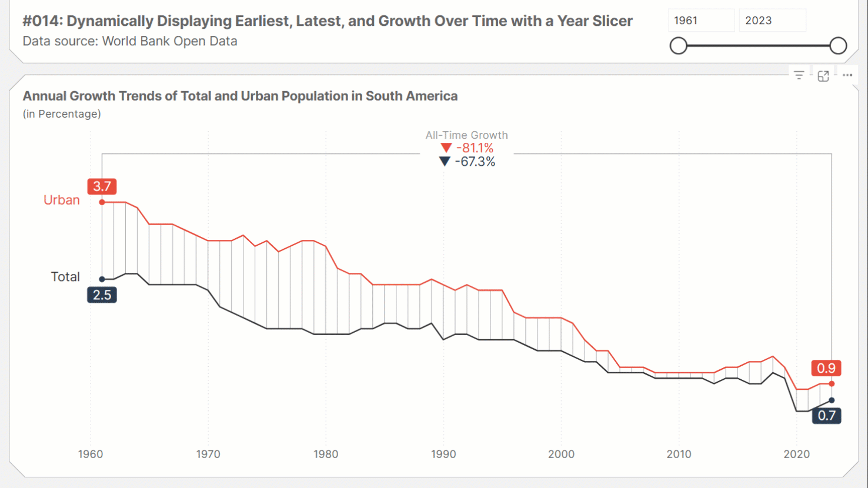This screenshot has height=488, width=868.
Task: Click the 3.7 earliest Urban data label
Action: click(x=102, y=186)
